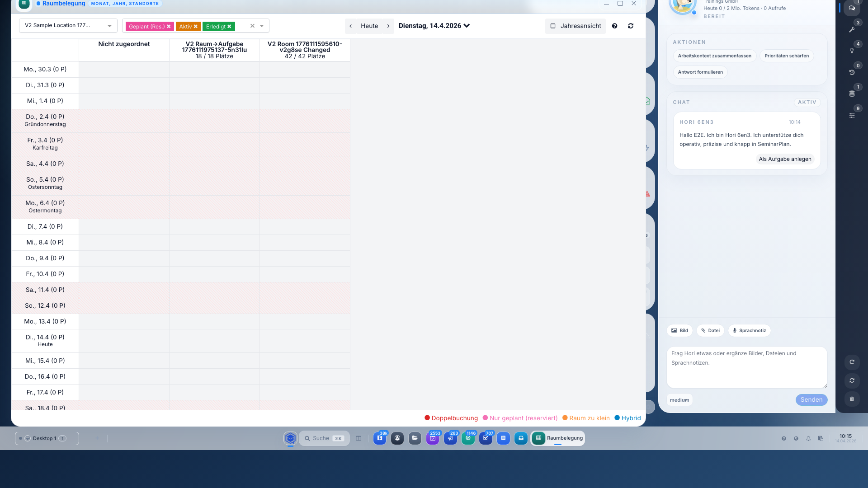Select Desktop 1 workspace tab
This screenshot has width=868, height=488.
(44, 438)
